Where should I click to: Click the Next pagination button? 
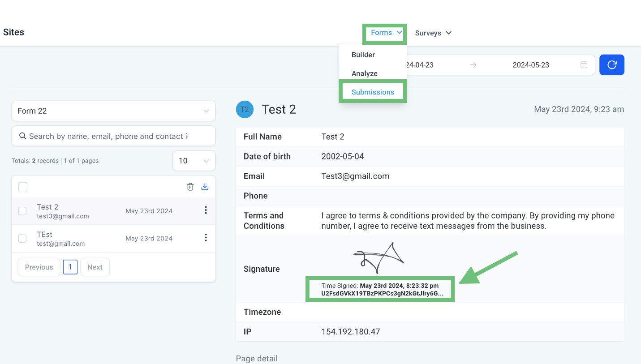click(x=95, y=267)
